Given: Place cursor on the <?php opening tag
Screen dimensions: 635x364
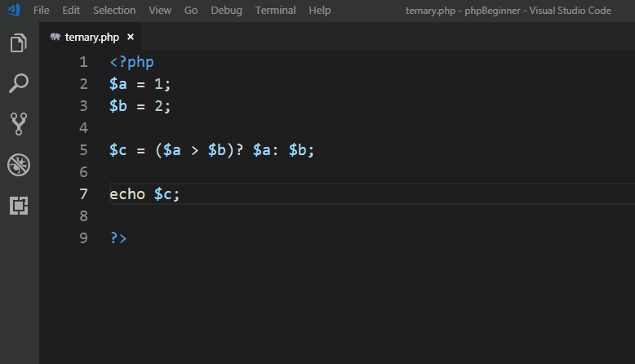Looking at the screenshot, I should pos(131,62).
